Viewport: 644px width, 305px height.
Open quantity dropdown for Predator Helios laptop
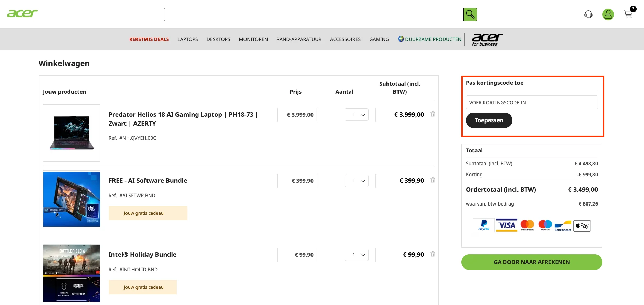coord(357,115)
